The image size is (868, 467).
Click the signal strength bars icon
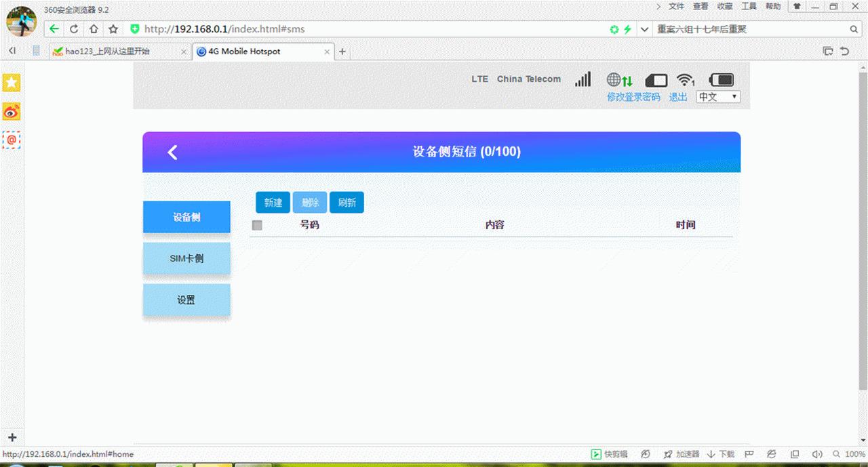(x=583, y=79)
